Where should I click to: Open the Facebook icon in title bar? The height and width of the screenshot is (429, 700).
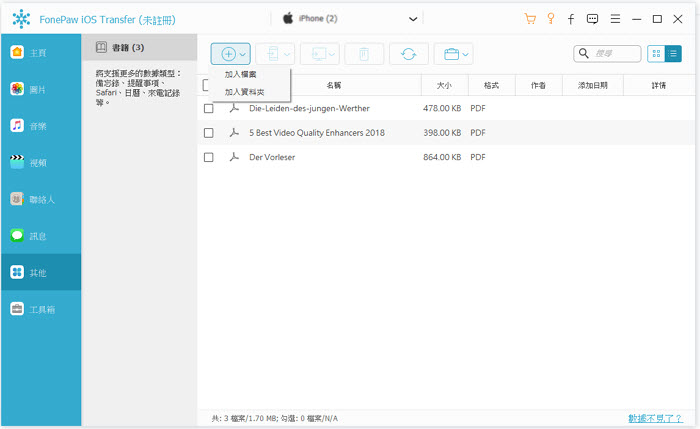(x=571, y=19)
